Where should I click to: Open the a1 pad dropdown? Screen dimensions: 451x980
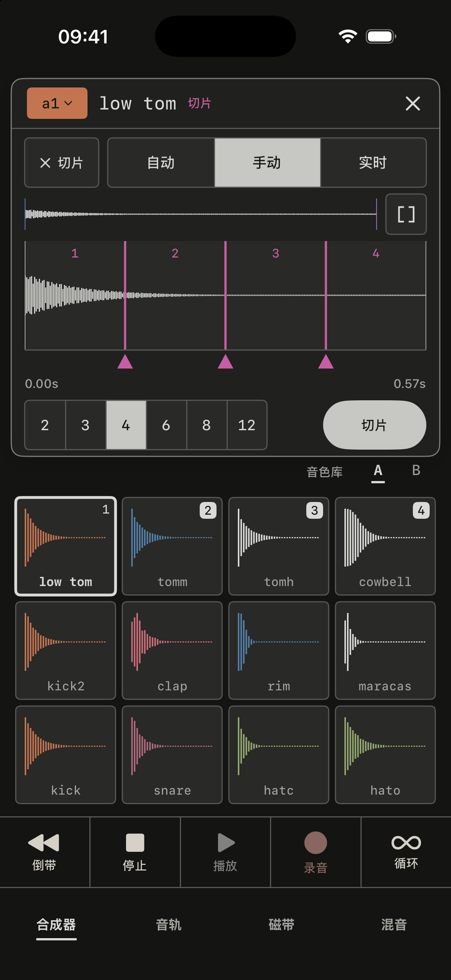click(57, 103)
